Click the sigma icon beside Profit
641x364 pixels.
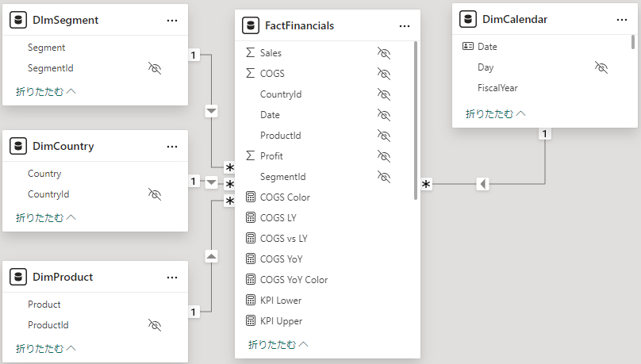click(x=250, y=155)
